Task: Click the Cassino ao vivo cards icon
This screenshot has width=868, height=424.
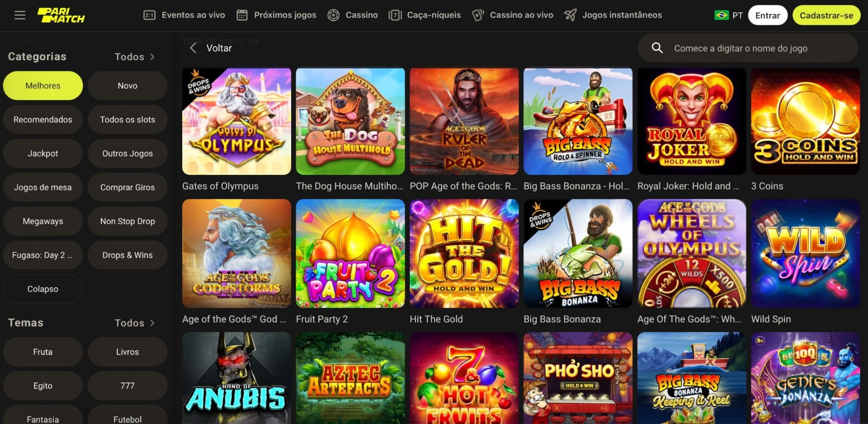Action: [478, 15]
